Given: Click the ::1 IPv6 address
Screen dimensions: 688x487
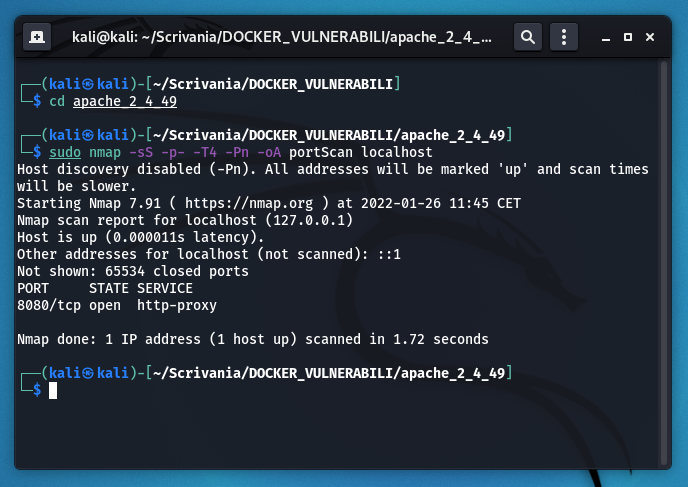Looking at the screenshot, I should click(x=389, y=254).
